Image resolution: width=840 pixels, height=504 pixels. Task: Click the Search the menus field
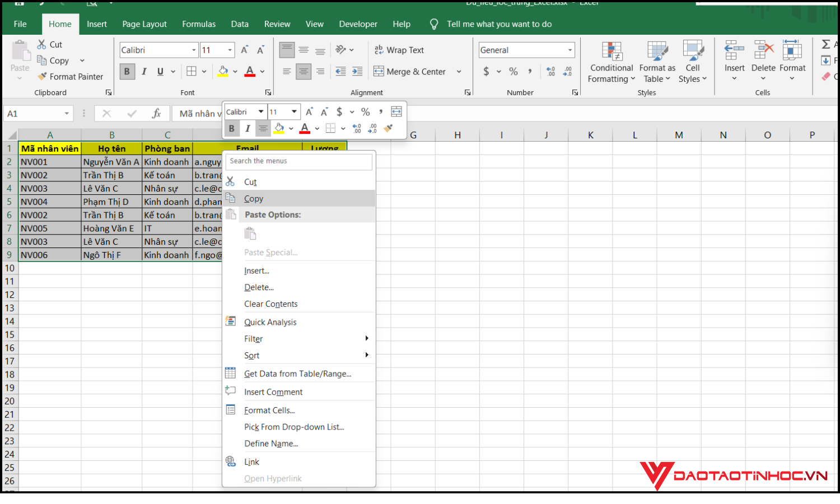[x=298, y=161]
